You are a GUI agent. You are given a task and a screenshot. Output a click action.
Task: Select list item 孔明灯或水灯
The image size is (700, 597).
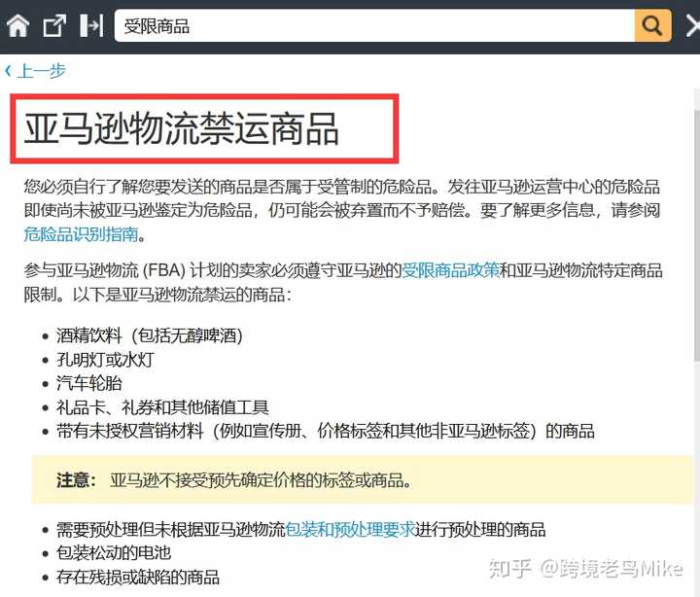pos(105,360)
